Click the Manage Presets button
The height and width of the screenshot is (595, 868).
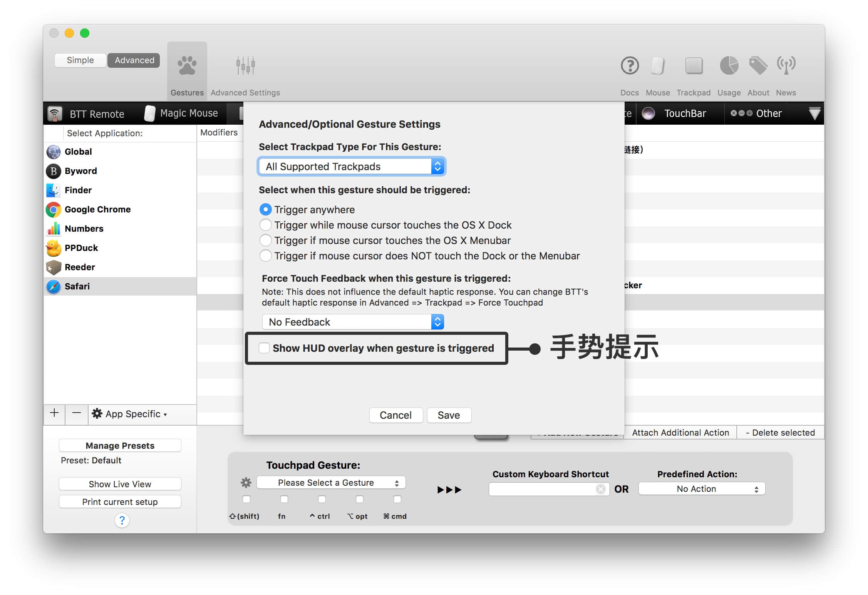pos(120,446)
